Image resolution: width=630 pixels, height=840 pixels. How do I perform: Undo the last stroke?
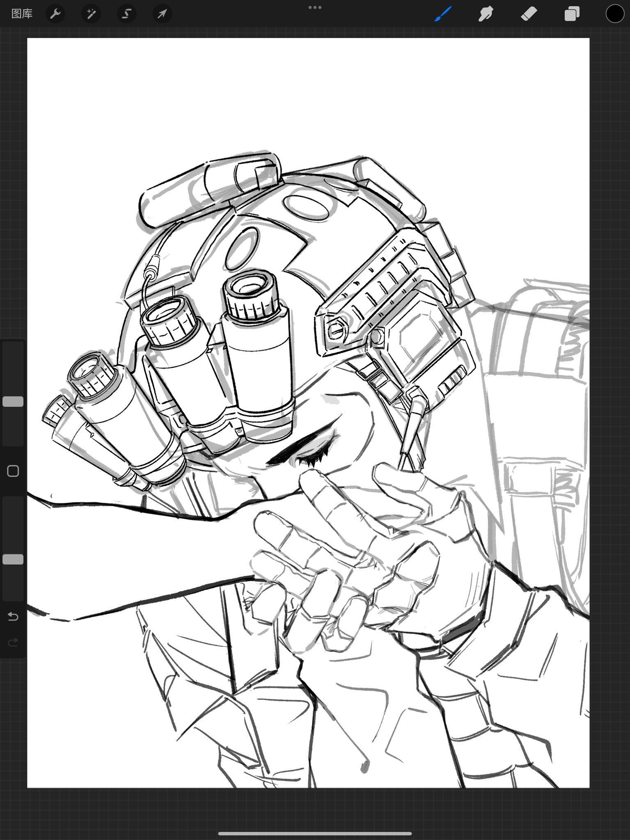click(13, 616)
